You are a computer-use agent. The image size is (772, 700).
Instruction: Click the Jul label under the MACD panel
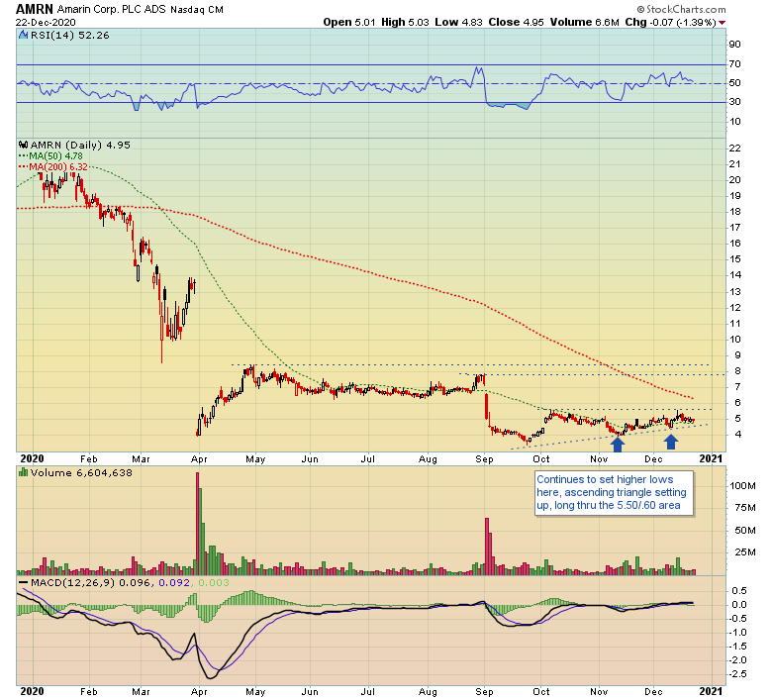(x=368, y=692)
